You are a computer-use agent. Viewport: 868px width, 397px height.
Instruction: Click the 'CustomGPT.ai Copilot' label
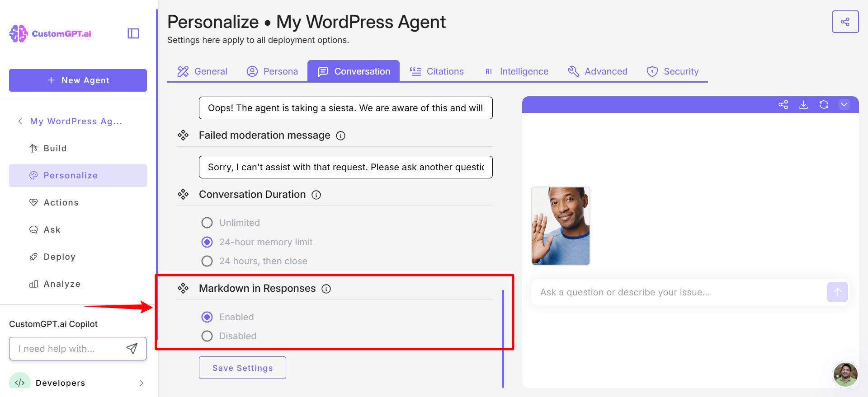(53, 324)
